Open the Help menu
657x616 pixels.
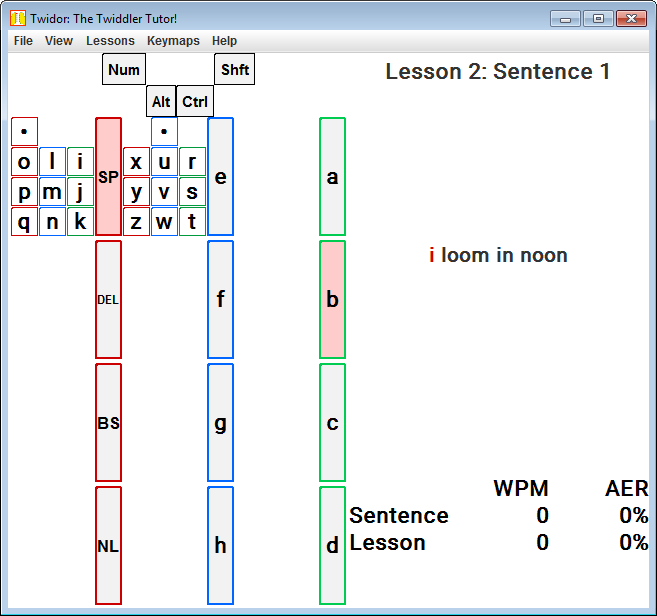tap(224, 41)
